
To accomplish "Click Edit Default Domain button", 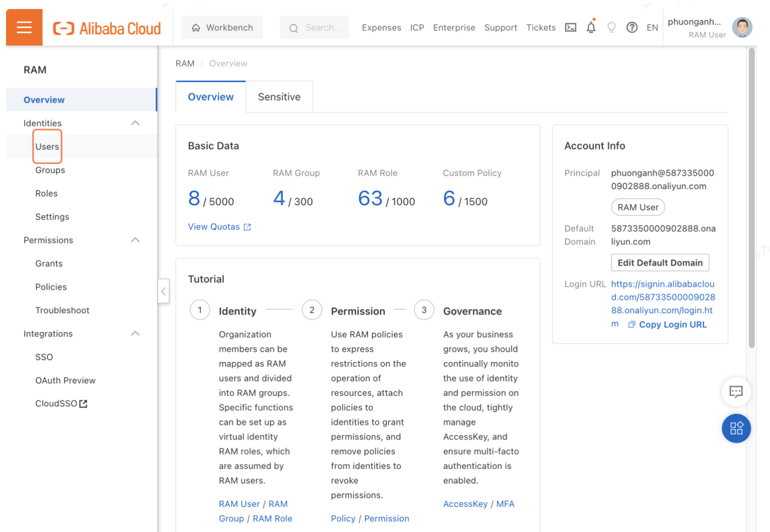I will (x=660, y=262).
